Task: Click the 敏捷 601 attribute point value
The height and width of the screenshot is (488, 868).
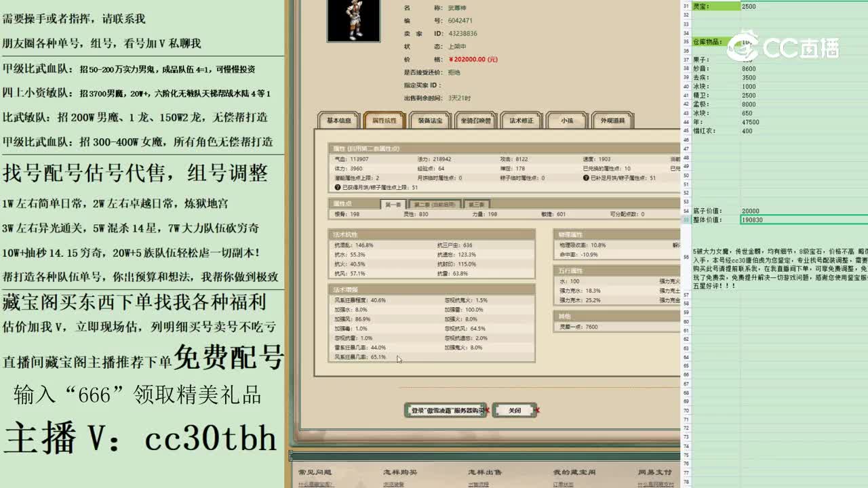Action: (553, 214)
